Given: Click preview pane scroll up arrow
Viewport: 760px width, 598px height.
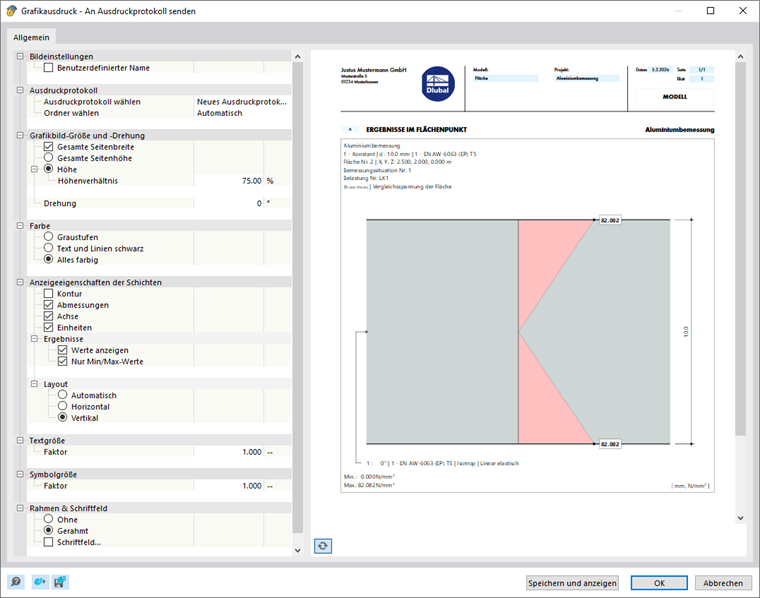Looking at the screenshot, I should click(x=740, y=57).
